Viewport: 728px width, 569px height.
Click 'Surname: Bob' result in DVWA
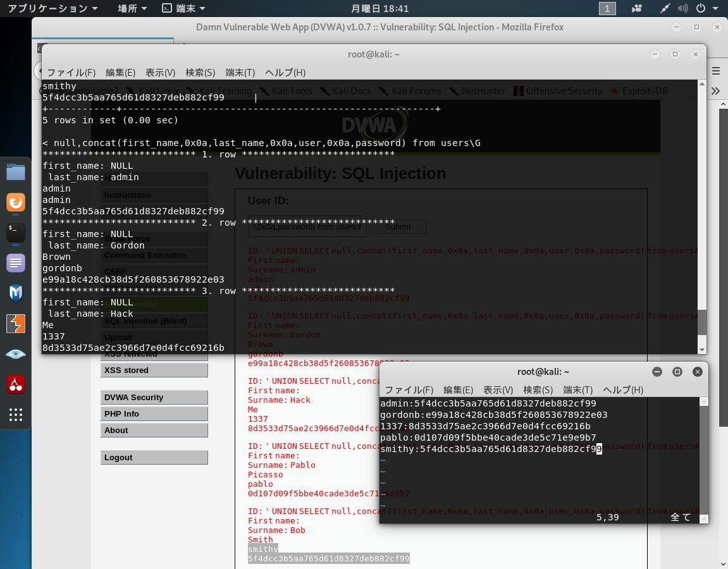click(276, 530)
